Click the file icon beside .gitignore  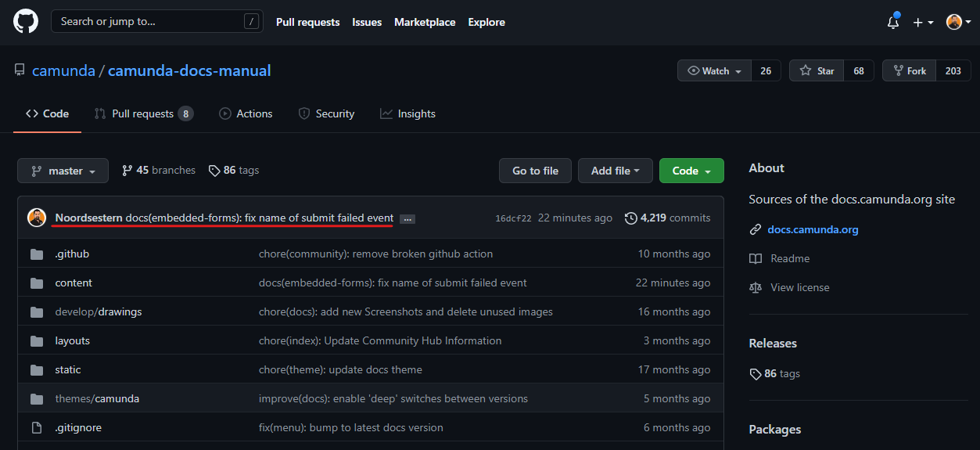[36, 427]
